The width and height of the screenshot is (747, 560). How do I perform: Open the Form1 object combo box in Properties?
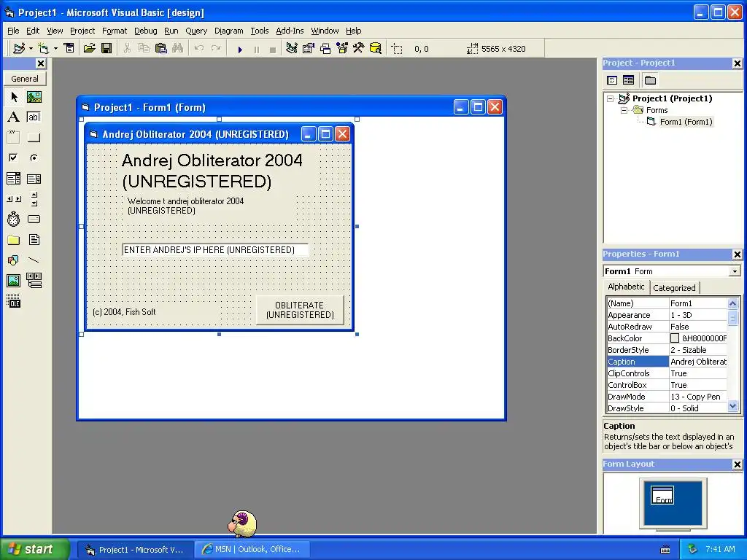pyautogui.click(x=735, y=271)
